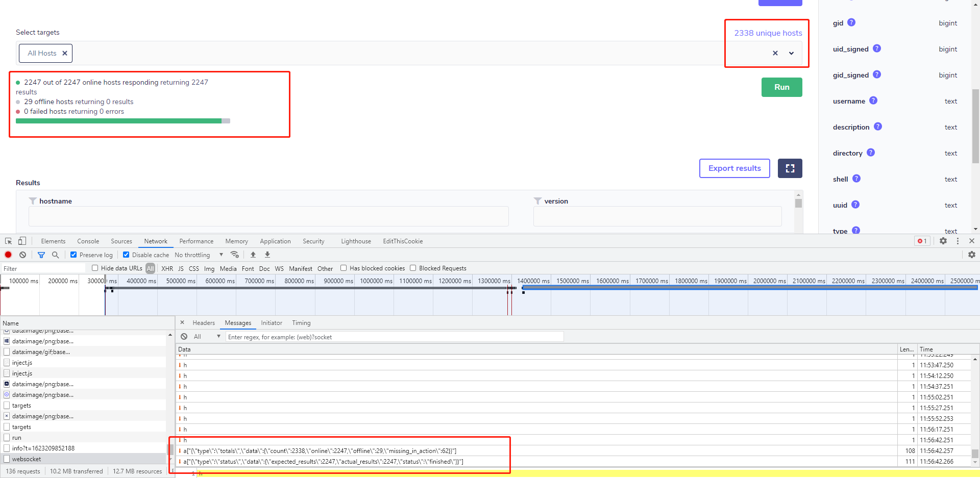Click Export results
Image resolution: width=980 pixels, height=478 pixels.
734,168
